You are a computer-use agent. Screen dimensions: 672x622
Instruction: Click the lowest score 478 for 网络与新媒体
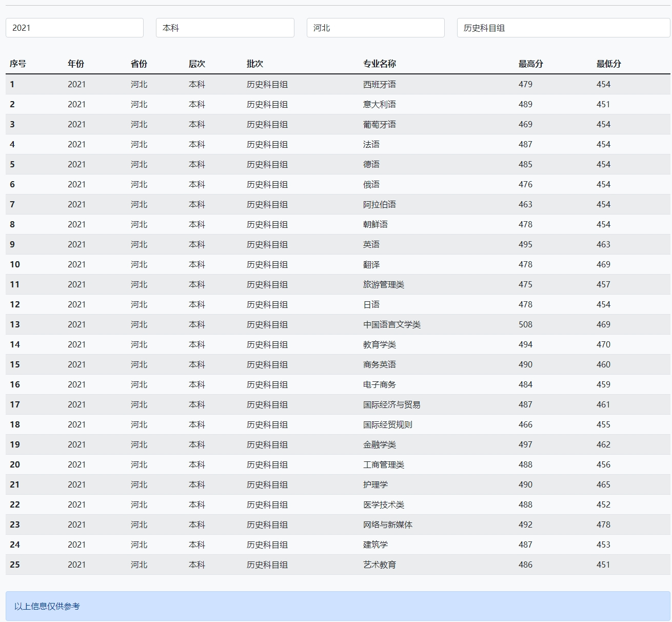[603, 524]
